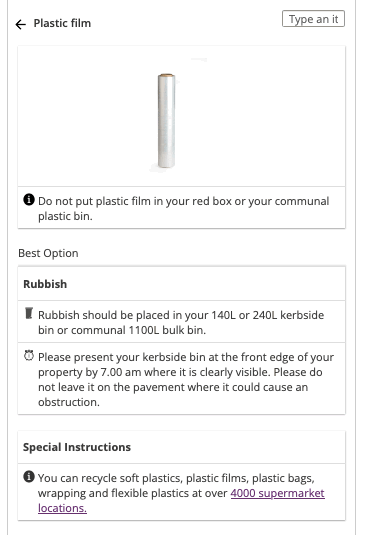Click the 'locations.' part of the link

click(x=62, y=508)
